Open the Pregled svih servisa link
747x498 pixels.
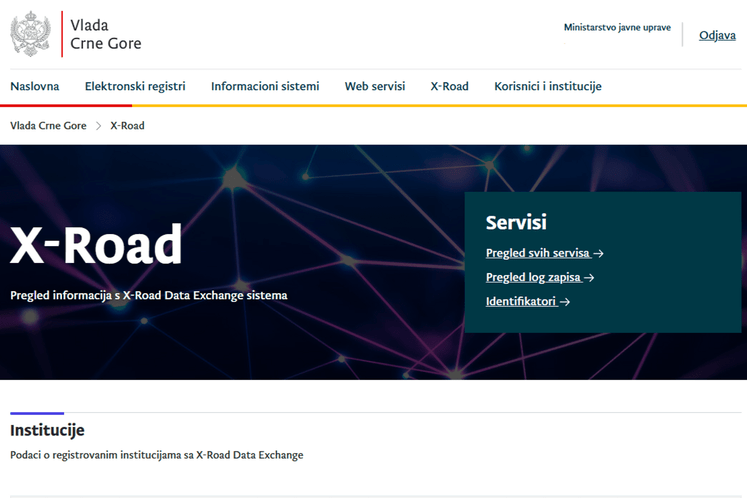coord(538,254)
